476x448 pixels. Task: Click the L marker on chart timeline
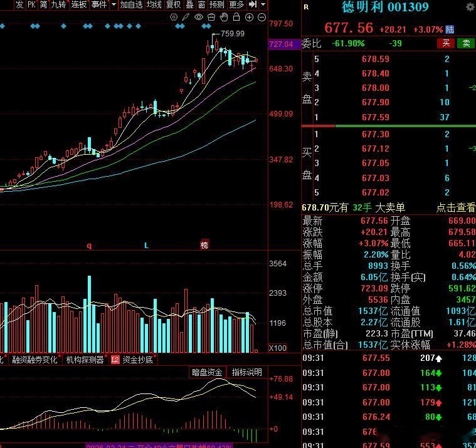tap(146, 245)
